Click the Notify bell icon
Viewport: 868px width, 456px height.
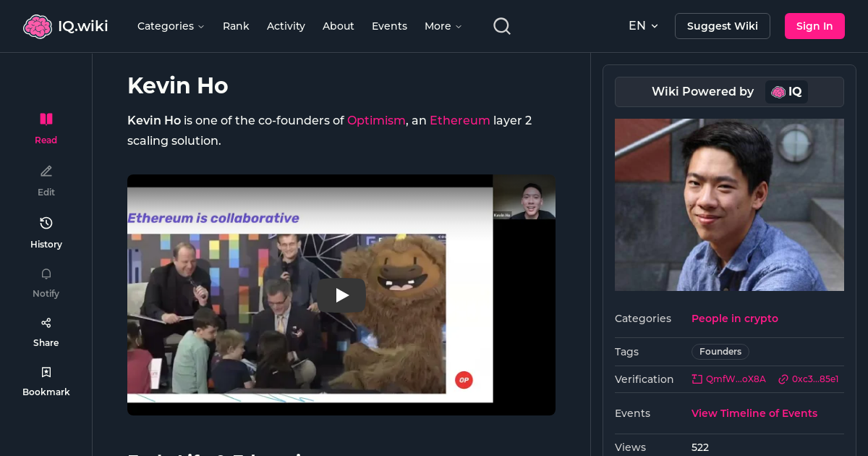pos(46,274)
